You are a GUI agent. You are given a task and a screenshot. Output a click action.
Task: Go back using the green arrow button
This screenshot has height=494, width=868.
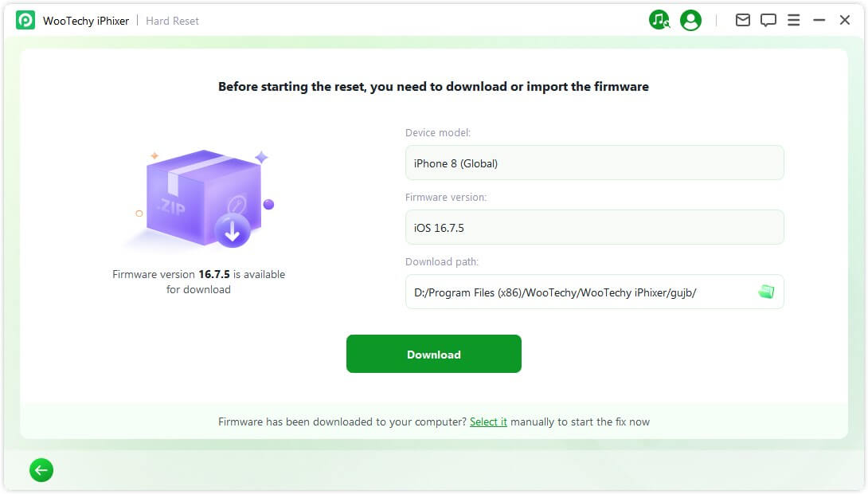pyautogui.click(x=41, y=470)
